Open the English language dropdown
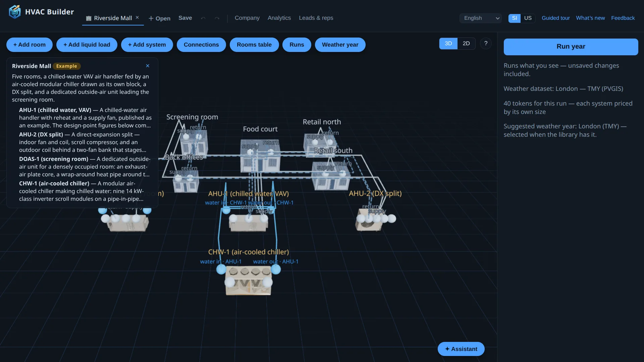Image resolution: width=644 pixels, height=362 pixels. (x=480, y=18)
